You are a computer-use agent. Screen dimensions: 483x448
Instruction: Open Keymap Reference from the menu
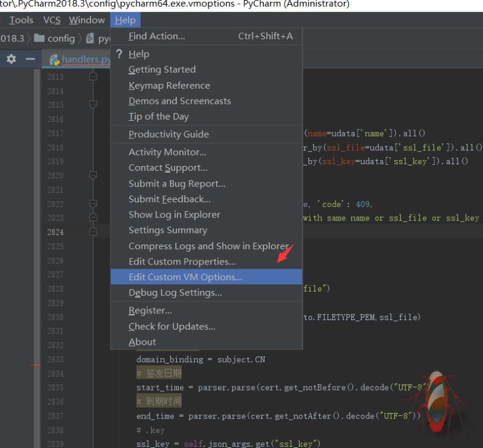[x=169, y=86]
